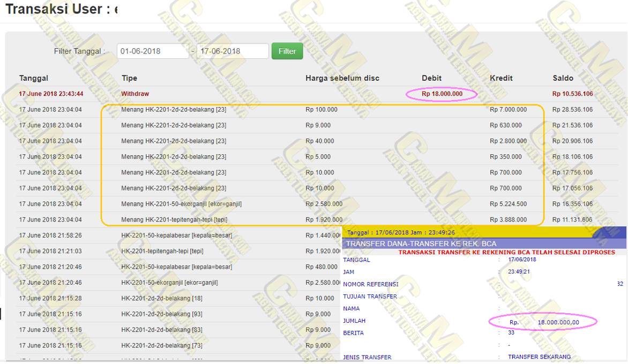Click the receipt Jumlah 18.000.000,00 amount
This screenshot has height=364, width=628.
point(558,322)
